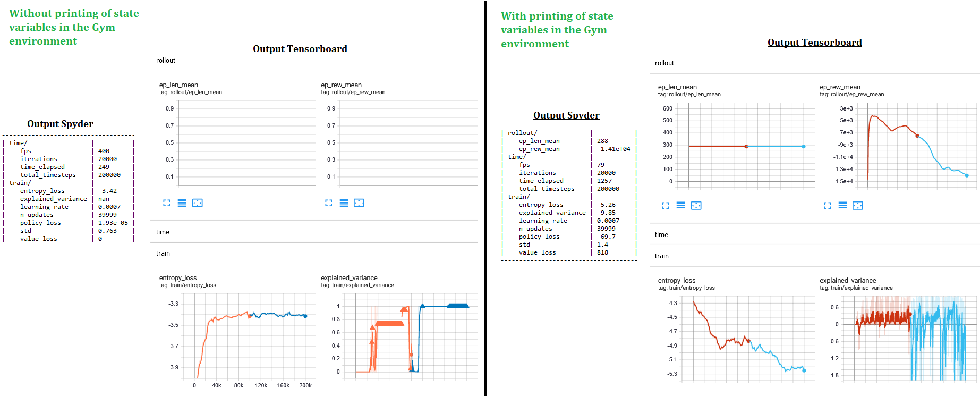The height and width of the screenshot is (396, 980).
Task: Fit the right ep_len_mean chart domain to data
Action: tap(696, 206)
